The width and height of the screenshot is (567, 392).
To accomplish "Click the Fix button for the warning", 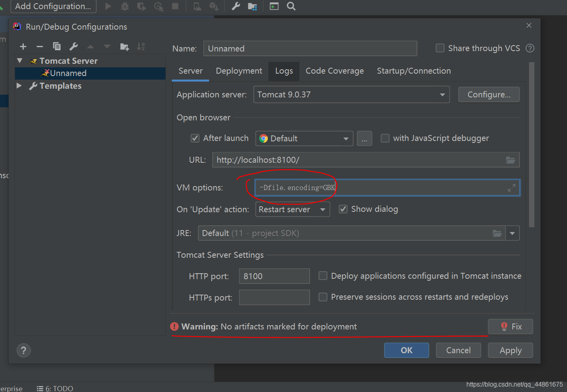I will point(510,327).
